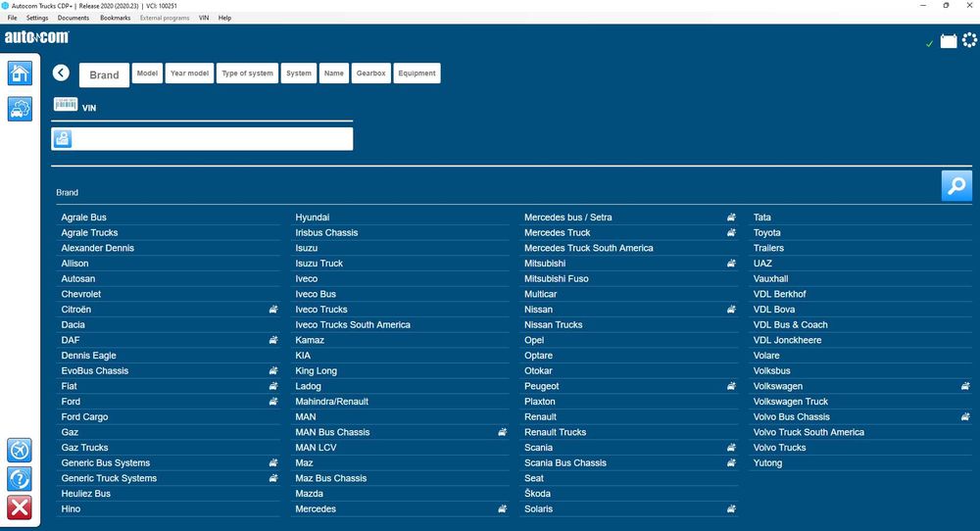Click the search magnifier button
This screenshot has width=980, height=531.
pyautogui.click(x=956, y=185)
